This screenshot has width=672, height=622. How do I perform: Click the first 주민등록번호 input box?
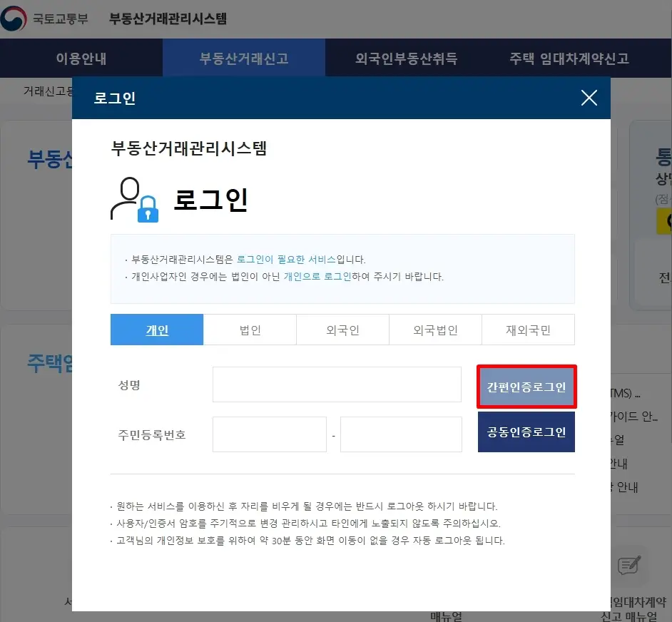click(x=269, y=434)
